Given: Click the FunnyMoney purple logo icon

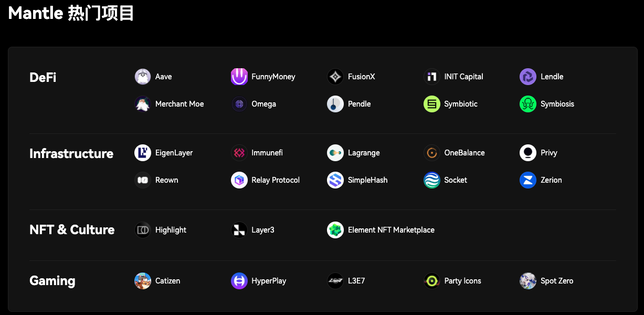Looking at the screenshot, I should pyautogui.click(x=239, y=77).
